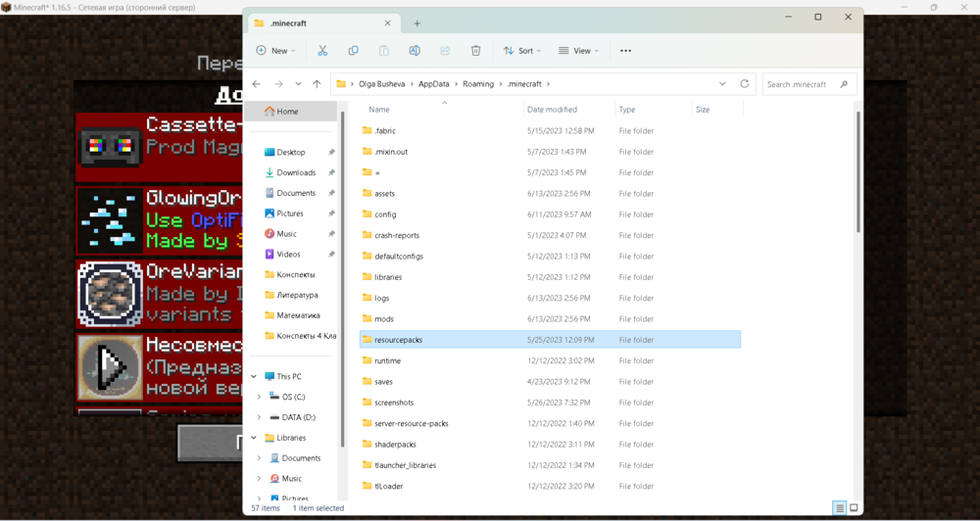
Task: Open the Music quick access folder
Action: [x=286, y=234]
